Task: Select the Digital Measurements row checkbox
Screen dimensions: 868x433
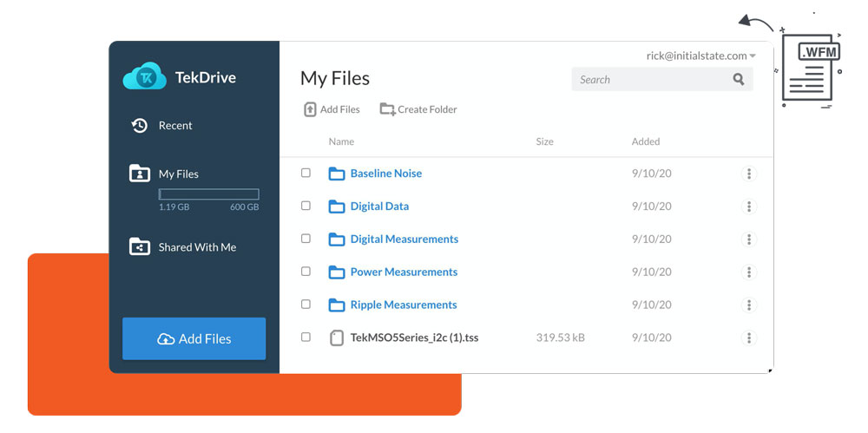Action: pyautogui.click(x=306, y=239)
